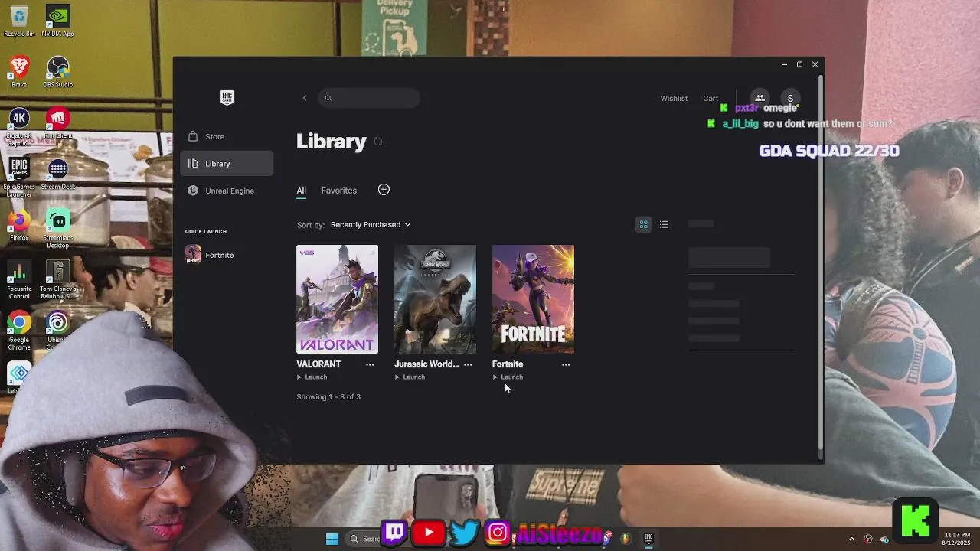Viewport: 980px width, 551px height.
Task: Open the NVIDIA App desktop icon
Action: click(58, 21)
